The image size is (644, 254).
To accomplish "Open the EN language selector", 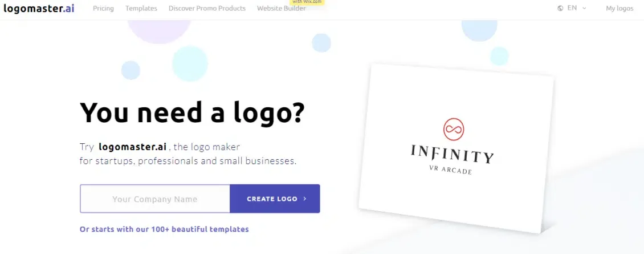I will [572, 8].
